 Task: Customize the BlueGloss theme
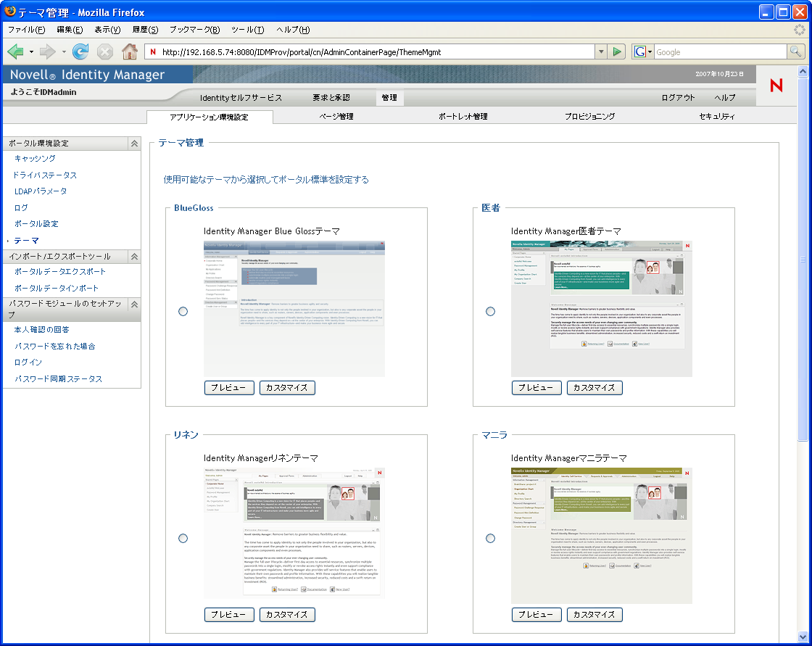click(287, 387)
